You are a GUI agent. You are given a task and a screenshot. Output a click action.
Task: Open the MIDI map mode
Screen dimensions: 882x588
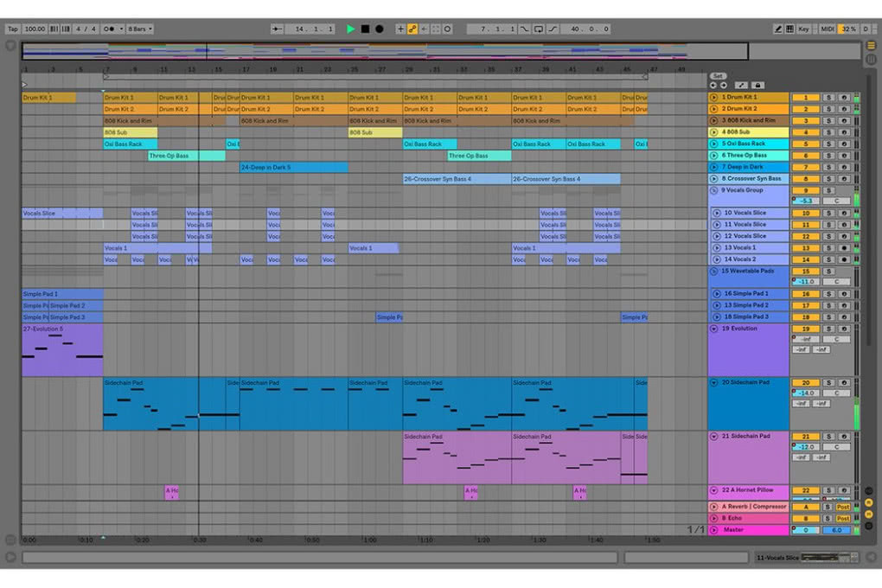pyautogui.click(x=828, y=29)
